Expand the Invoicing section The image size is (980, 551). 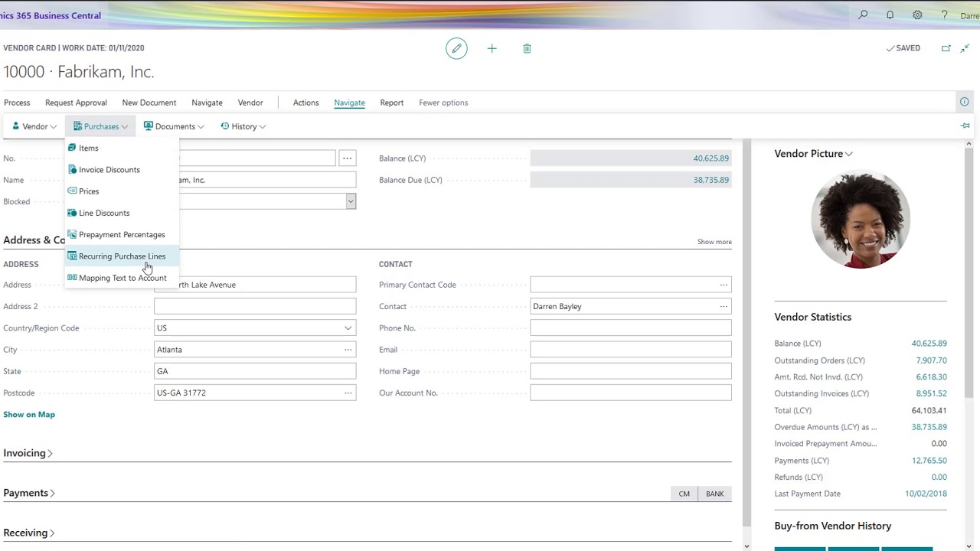[28, 453]
